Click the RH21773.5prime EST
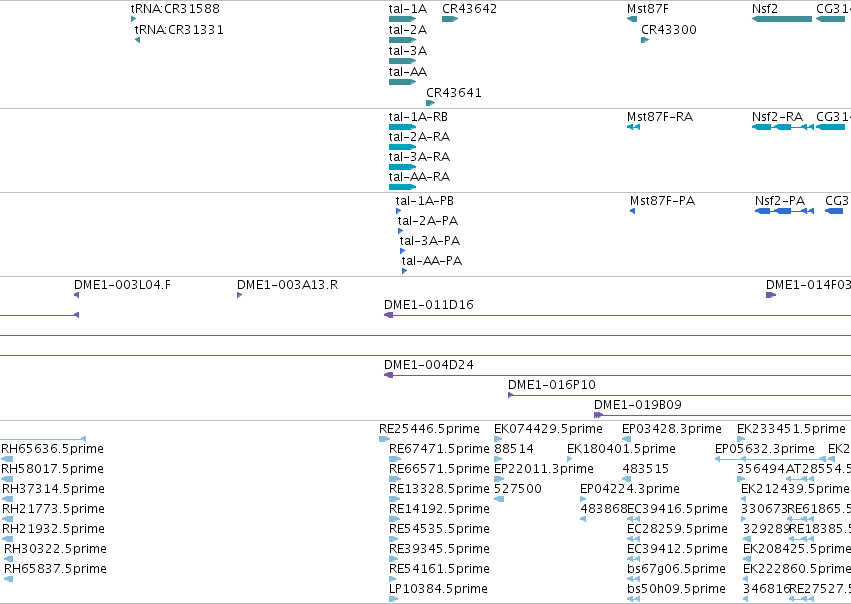Image resolution: width=851 pixels, height=604 pixels. [8, 520]
